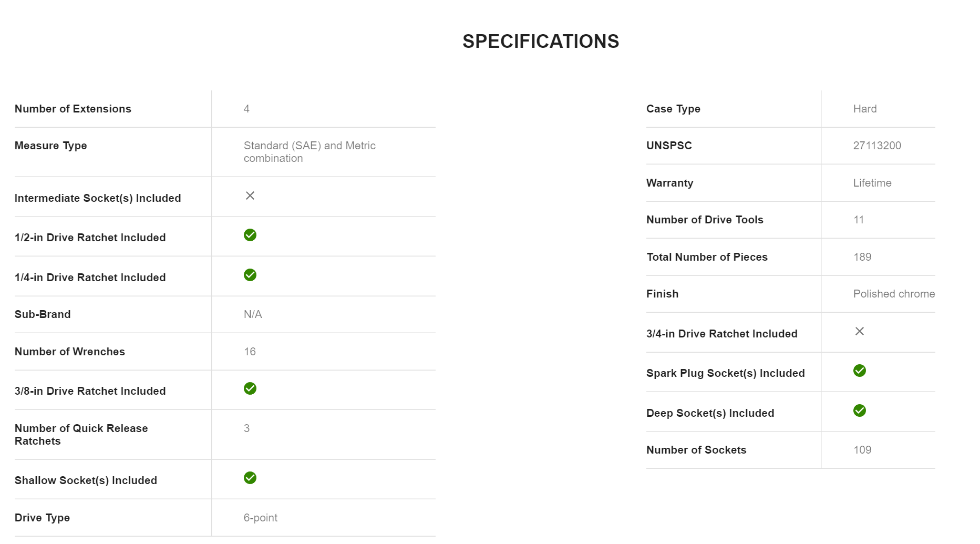The image size is (980, 544).
Task: Click the Number of Sockets value 109
Action: 862,450
